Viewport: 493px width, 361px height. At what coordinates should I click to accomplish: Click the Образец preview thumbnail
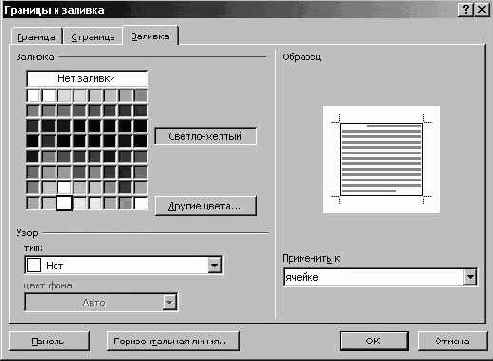tap(381, 159)
